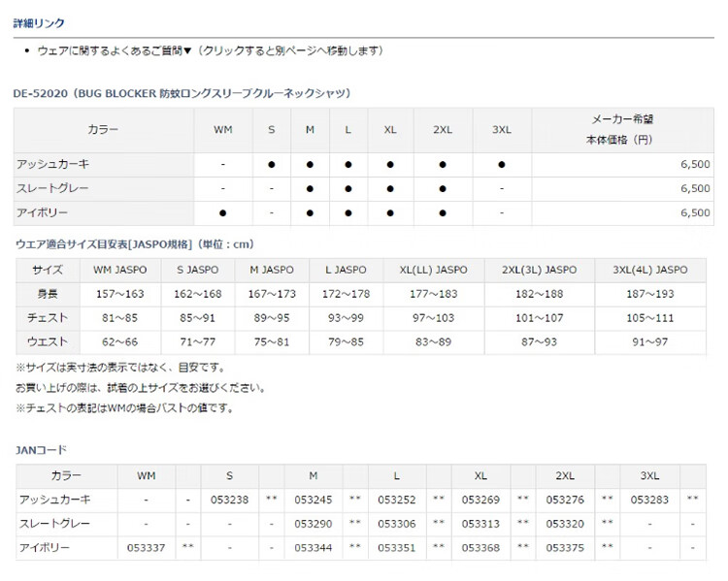728x581 pixels.
Task: Click the 2XL(3L) JASPO column header
Action: click(539, 270)
